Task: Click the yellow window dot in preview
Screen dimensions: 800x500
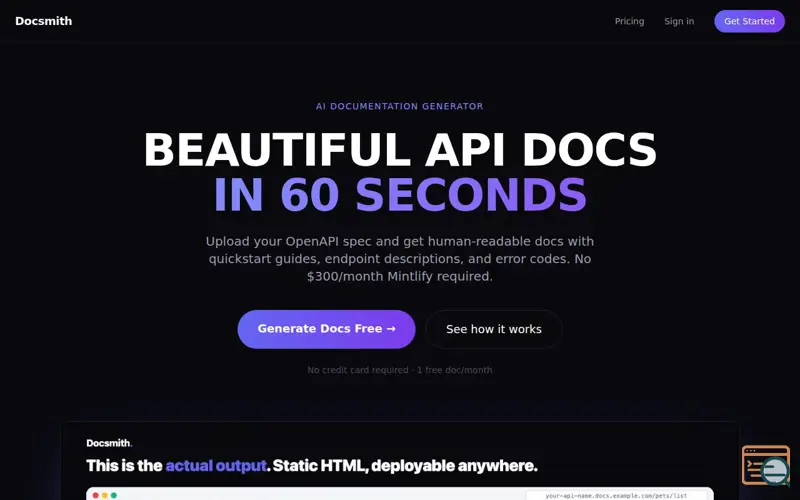Action: pyautogui.click(x=105, y=495)
